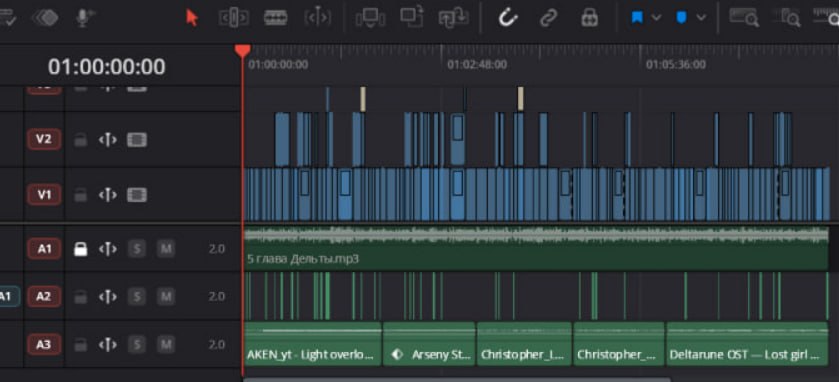Click the Replace Clip toolbar icon
Screen dimensions: 839x382
[x=453, y=18]
